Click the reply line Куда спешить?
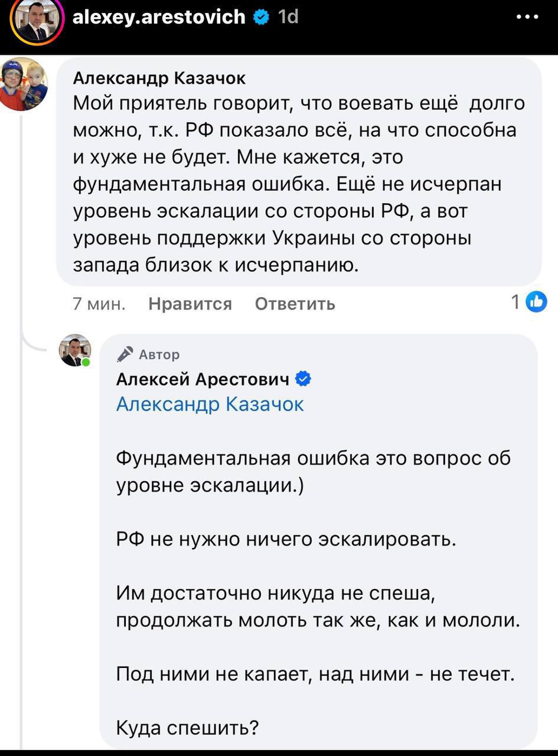Viewport: 558px width, 756px height. (188, 726)
